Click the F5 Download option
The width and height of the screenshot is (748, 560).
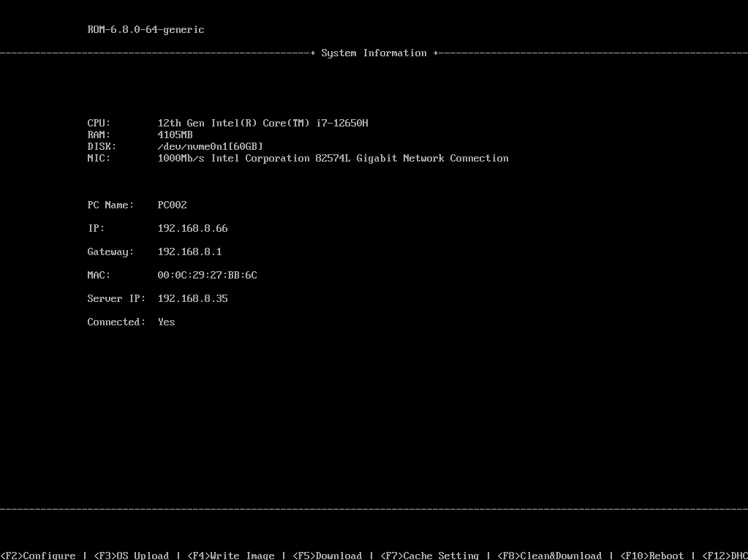point(328,555)
